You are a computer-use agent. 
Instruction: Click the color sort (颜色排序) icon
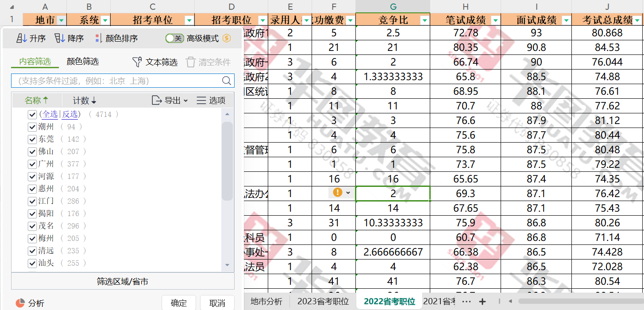[98, 39]
